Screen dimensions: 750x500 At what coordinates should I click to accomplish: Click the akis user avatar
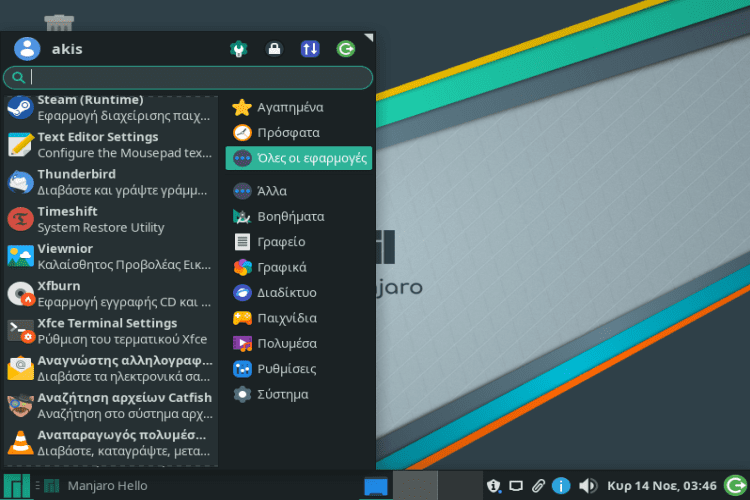click(27, 49)
